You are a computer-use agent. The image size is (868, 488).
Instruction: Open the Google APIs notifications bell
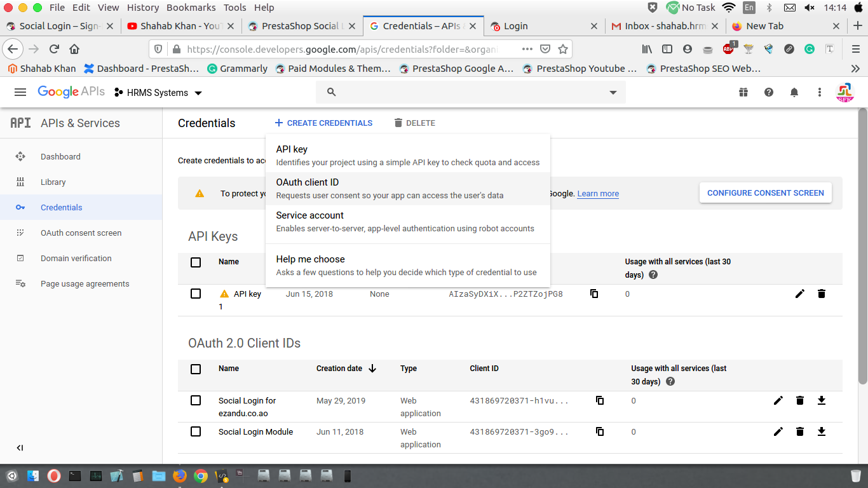point(794,92)
